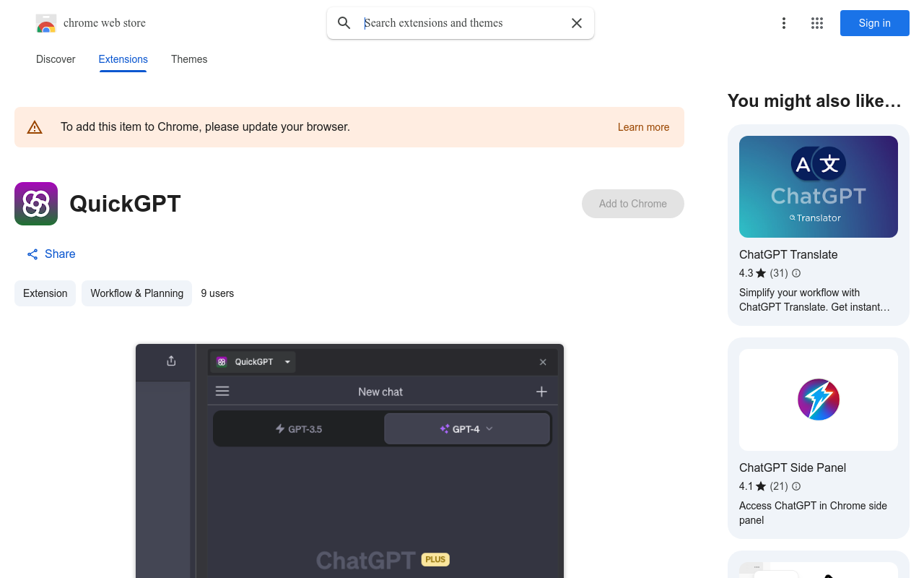Open the ChatGPT Translate title link
The image size is (924, 578).
(788, 255)
